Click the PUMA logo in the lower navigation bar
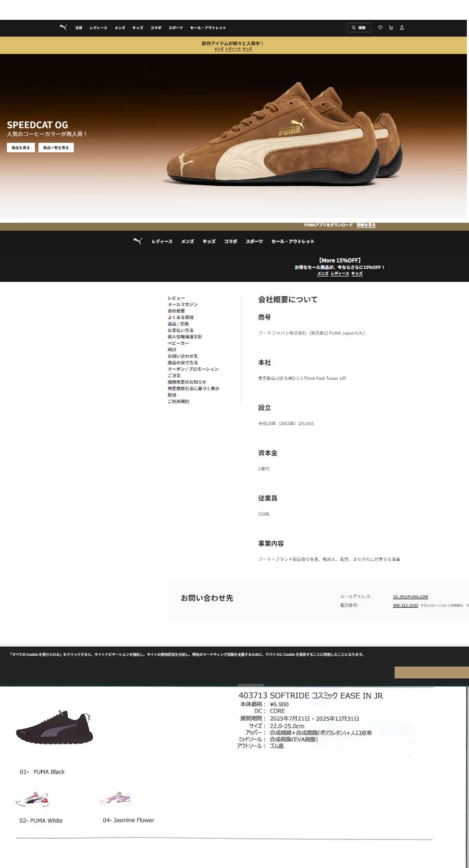This screenshot has width=469, height=868. [x=138, y=241]
